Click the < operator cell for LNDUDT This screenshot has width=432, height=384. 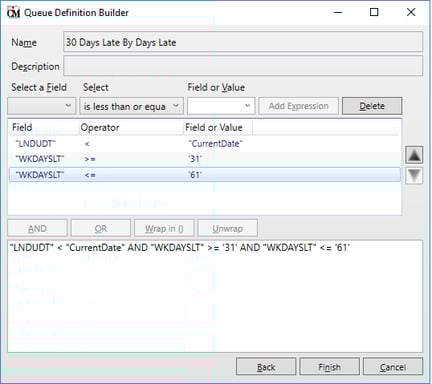[x=87, y=144]
